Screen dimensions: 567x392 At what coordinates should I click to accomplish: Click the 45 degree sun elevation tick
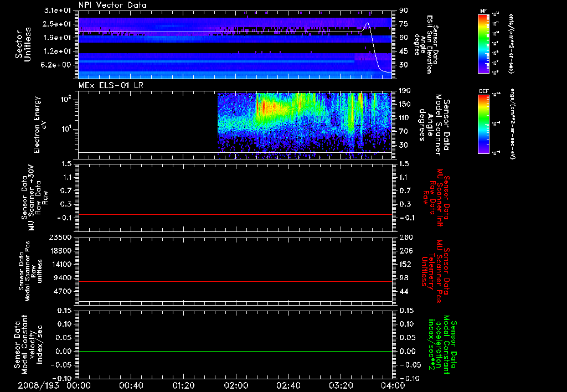coord(404,51)
